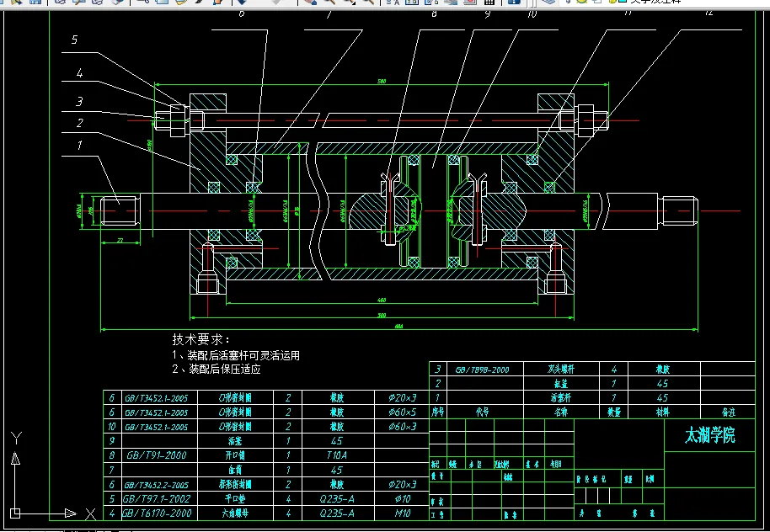This screenshot has height=532, width=770.
Task: Paste objects from the clipboard
Action: coord(180,3)
